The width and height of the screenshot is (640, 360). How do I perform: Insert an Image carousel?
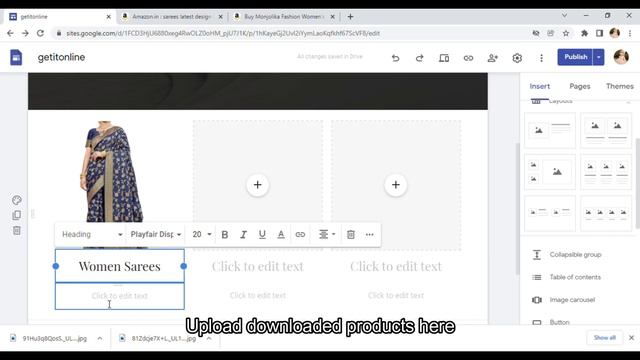[572, 300]
